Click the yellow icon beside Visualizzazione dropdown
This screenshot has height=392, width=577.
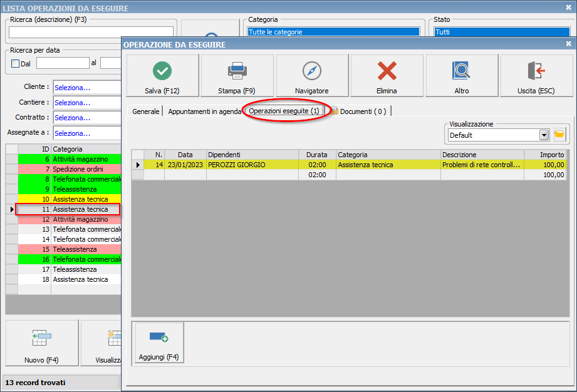559,135
